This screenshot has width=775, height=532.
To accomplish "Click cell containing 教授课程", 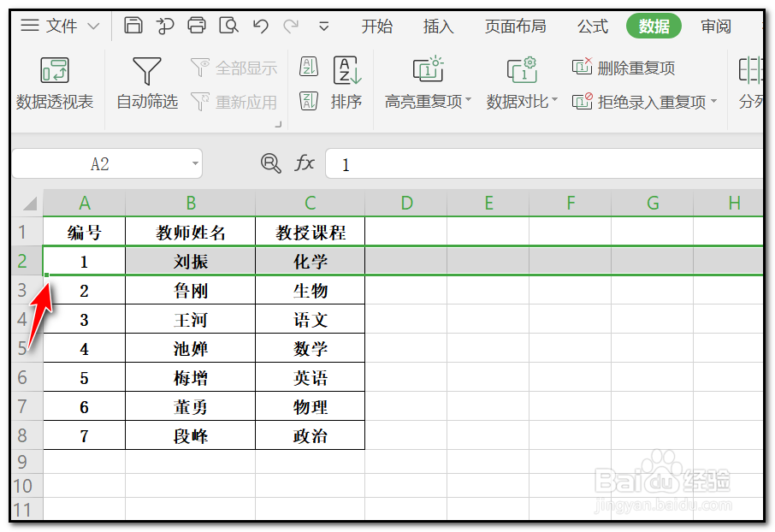I will [310, 232].
